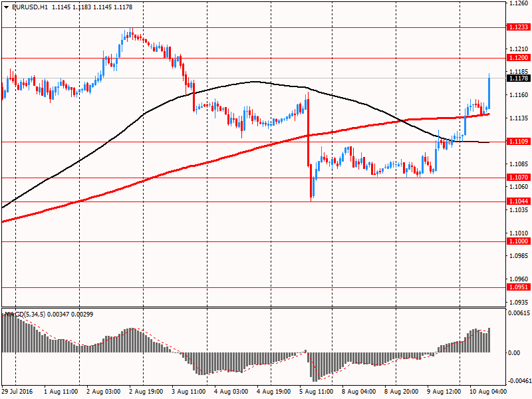The width and height of the screenshot is (532, 399).
Task: Click the 8 Aug 20:00 time label
Action: click(402, 392)
